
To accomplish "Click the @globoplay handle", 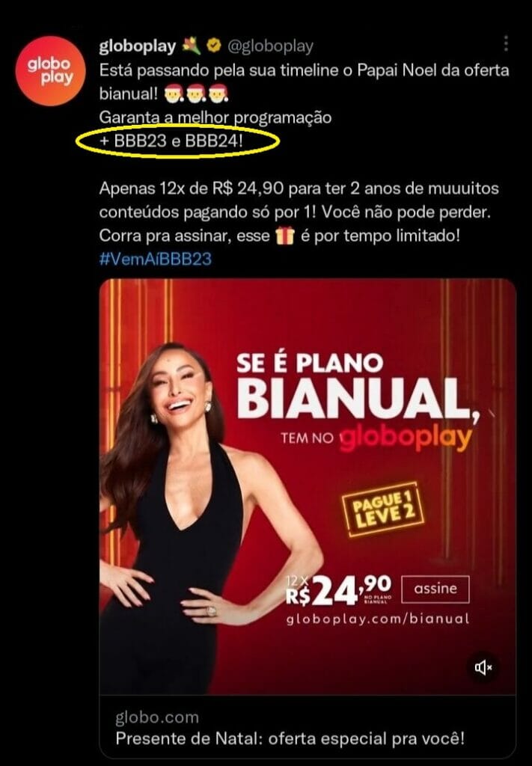I will (x=271, y=46).
